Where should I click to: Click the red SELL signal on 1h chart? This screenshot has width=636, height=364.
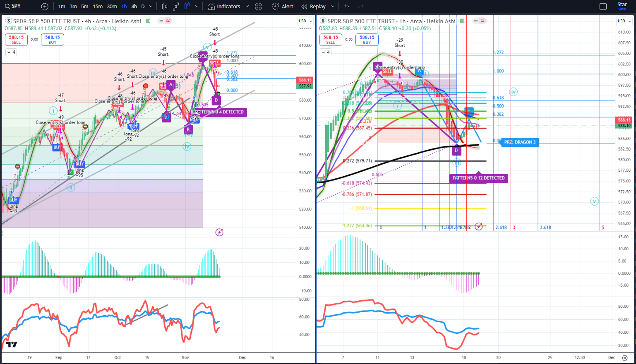point(387,71)
